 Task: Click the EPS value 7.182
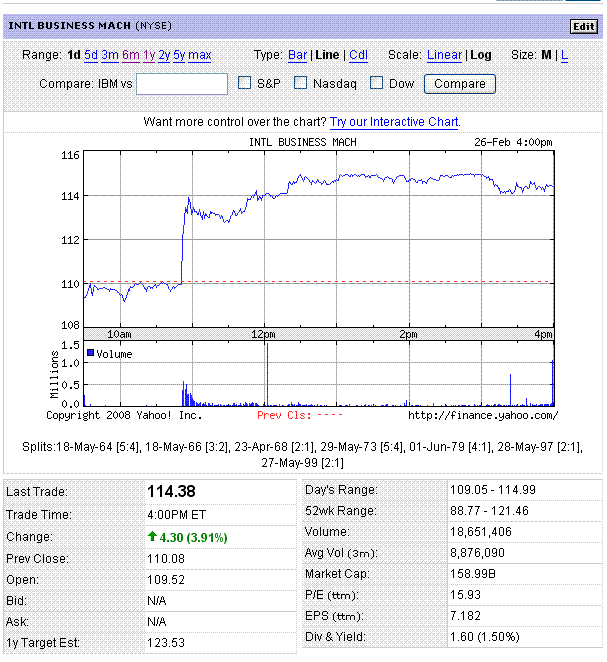pyautogui.click(x=465, y=616)
